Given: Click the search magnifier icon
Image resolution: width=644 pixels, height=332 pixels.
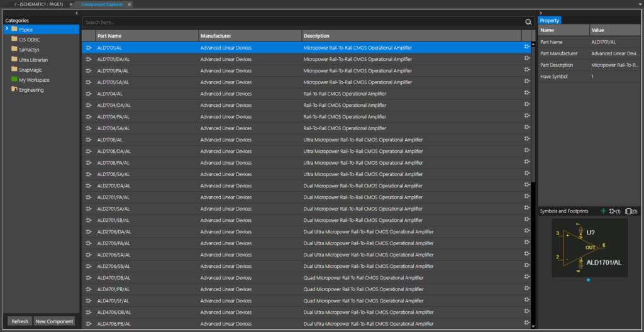Looking at the screenshot, I should 528,22.
